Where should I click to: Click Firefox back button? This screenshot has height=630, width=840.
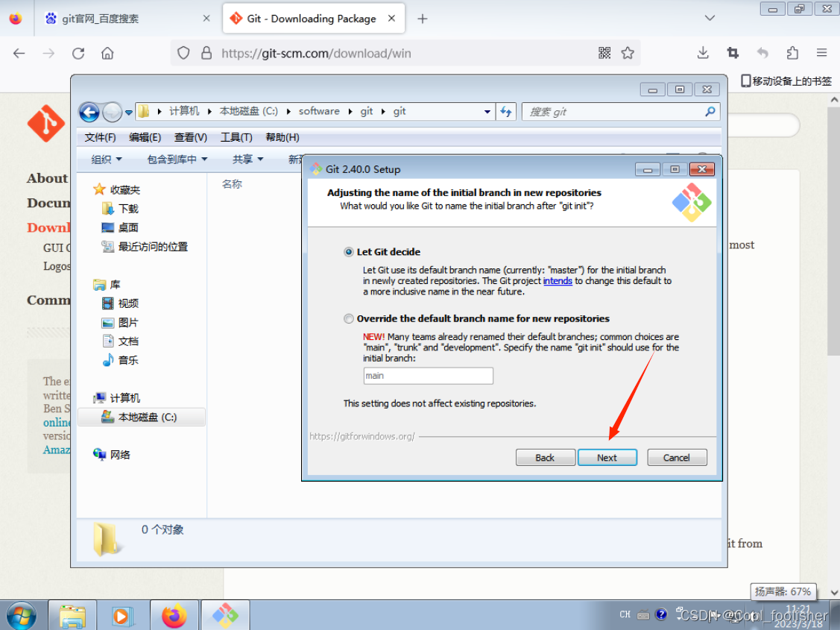coord(19,53)
